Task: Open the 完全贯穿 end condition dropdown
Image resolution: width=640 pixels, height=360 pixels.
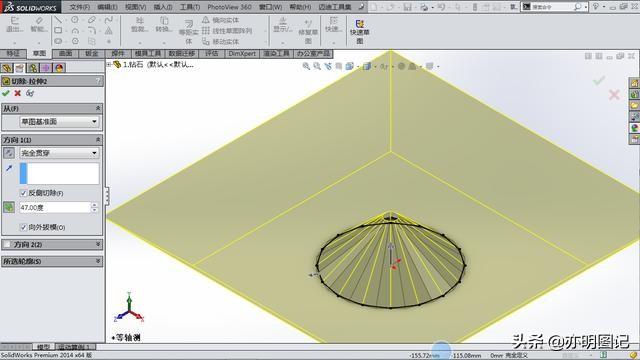Action: tap(59, 153)
